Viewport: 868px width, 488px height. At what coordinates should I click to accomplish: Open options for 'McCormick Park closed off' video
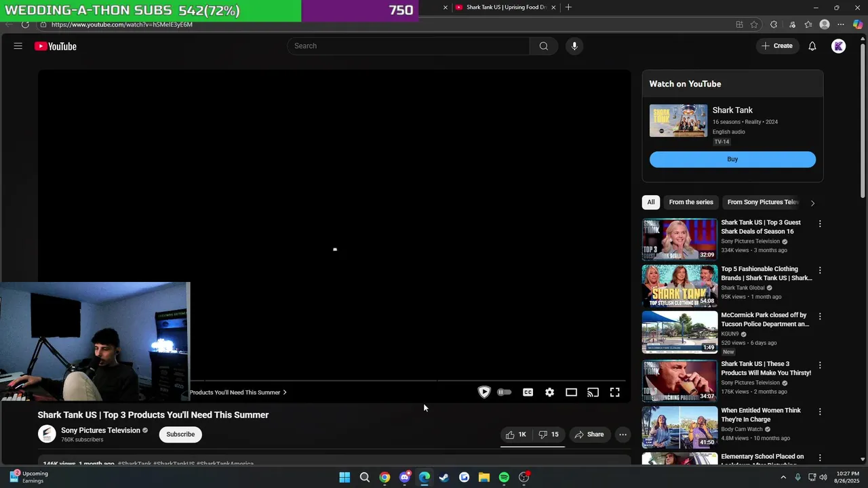coord(820,317)
